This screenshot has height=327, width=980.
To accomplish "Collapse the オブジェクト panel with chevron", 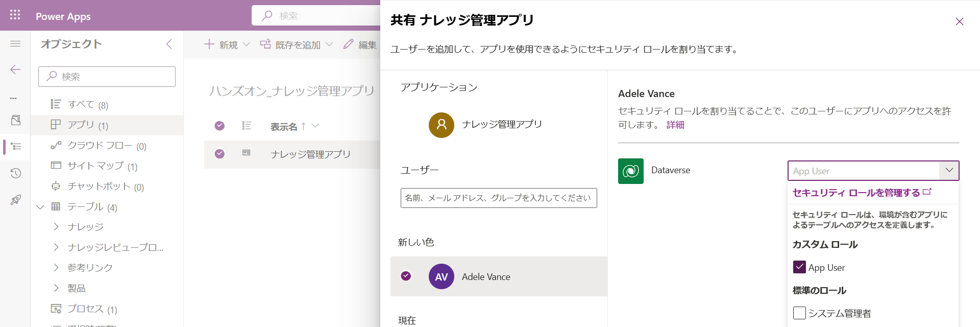I will coord(169,44).
